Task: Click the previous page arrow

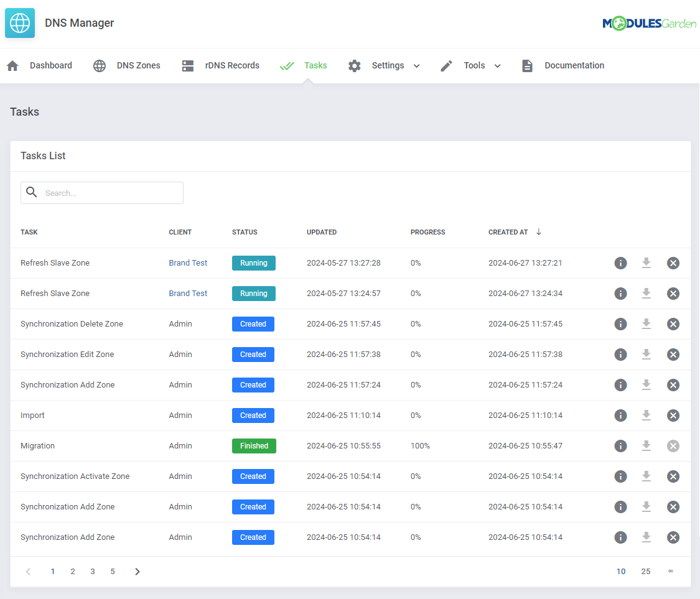Action: [x=28, y=572]
